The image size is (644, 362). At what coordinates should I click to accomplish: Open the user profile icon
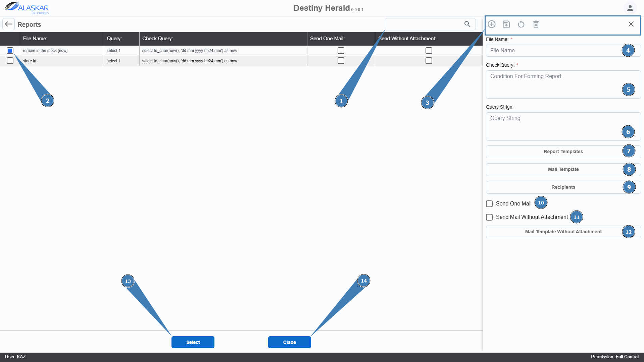[630, 8]
